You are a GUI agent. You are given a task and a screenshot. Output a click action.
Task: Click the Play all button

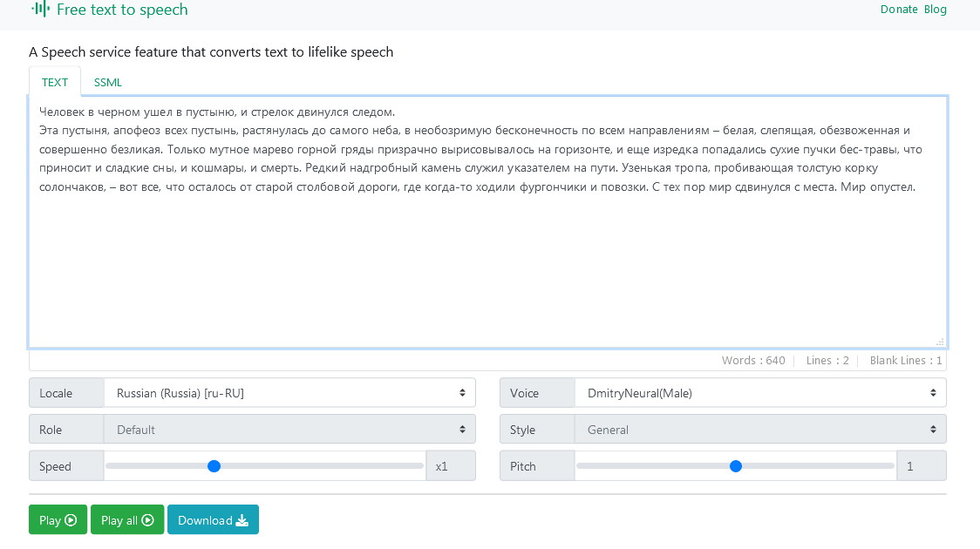[x=127, y=519]
